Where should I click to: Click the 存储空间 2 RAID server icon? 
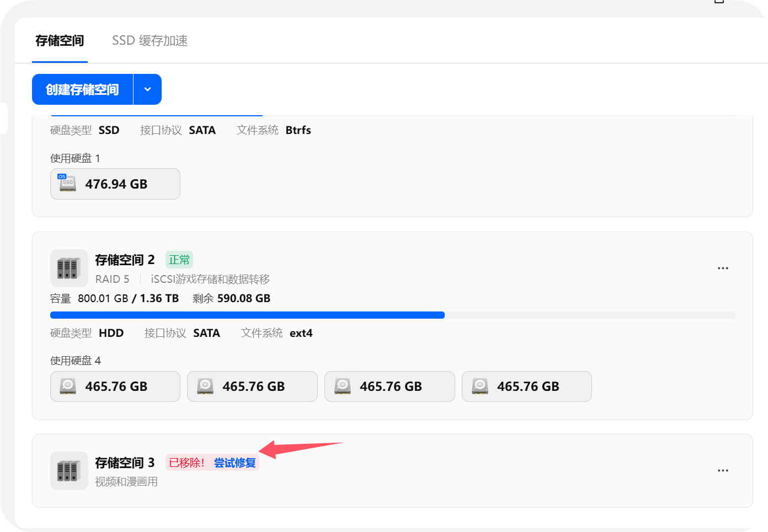tap(69, 268)
